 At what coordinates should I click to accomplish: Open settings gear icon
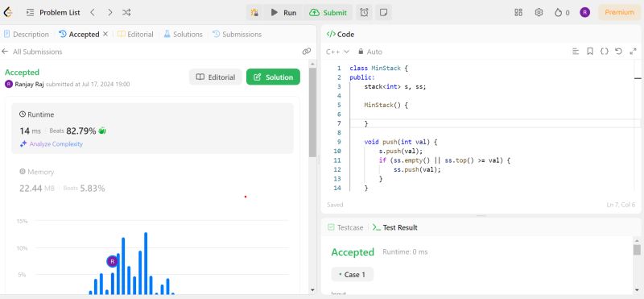[539, 12]
